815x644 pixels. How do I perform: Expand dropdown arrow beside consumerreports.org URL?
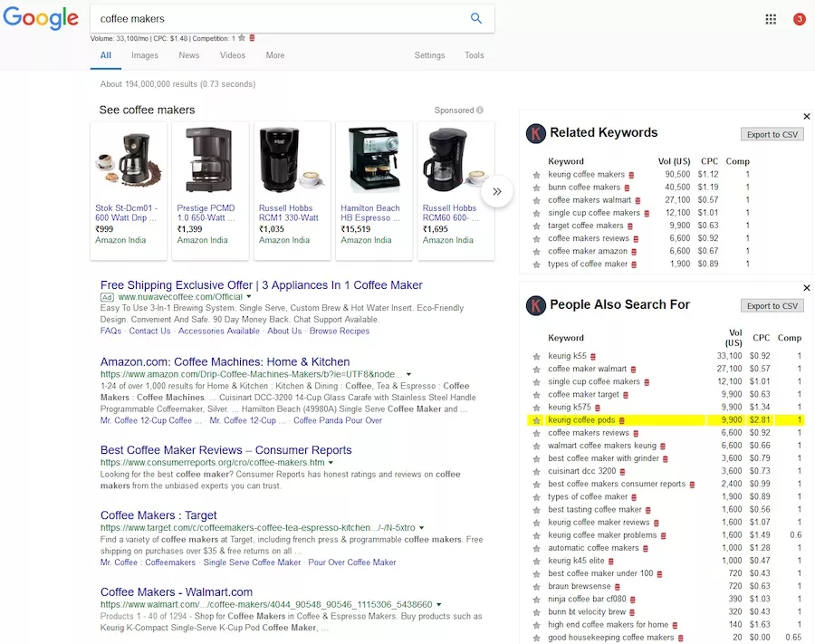(331, 463)
